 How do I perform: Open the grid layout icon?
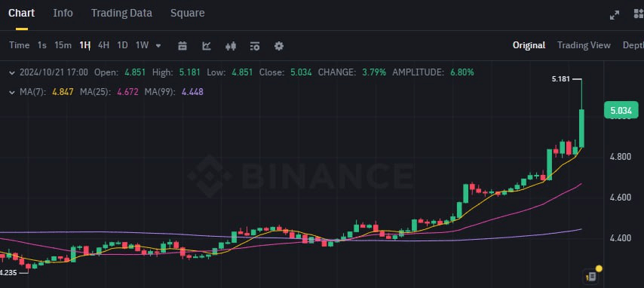coord(639,14)
